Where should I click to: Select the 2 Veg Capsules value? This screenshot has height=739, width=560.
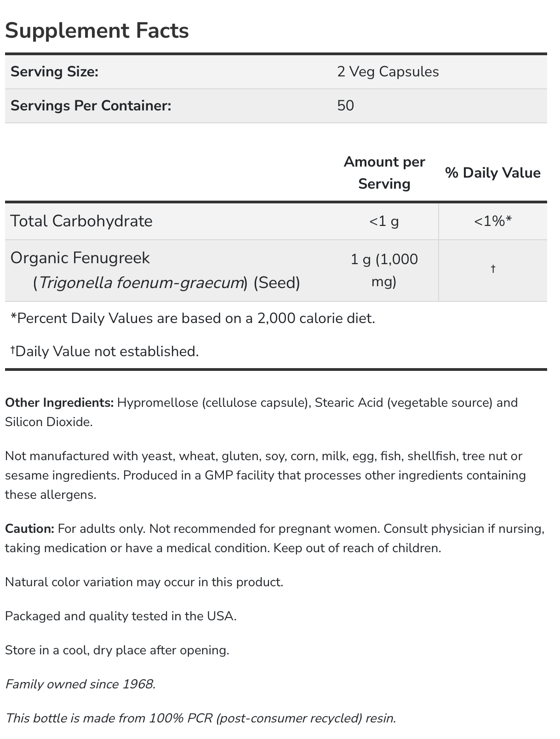388,72
